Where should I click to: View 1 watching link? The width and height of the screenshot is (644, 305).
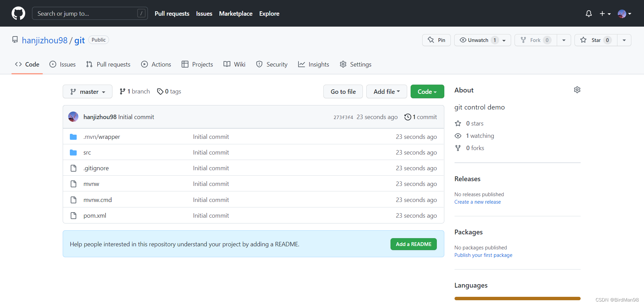pos(474,136)
